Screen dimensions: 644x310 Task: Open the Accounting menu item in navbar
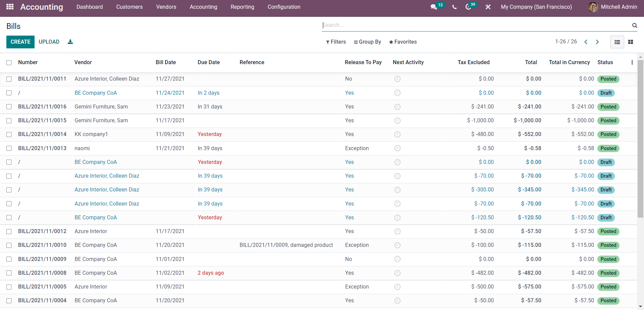(x=203, y=7)
